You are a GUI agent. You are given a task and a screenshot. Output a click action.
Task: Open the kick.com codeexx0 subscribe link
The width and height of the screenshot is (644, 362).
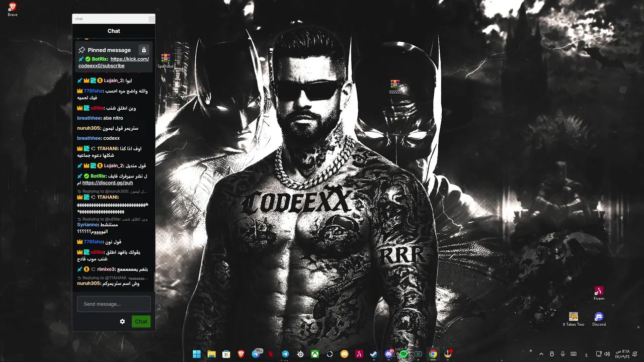(x=114, y=62)
